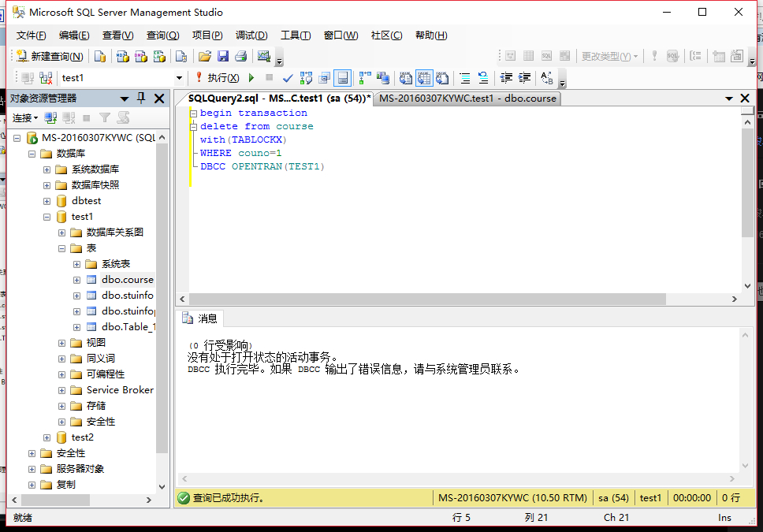Click the blue checkmark Parse query icon
763x532 pixels.
288,77
